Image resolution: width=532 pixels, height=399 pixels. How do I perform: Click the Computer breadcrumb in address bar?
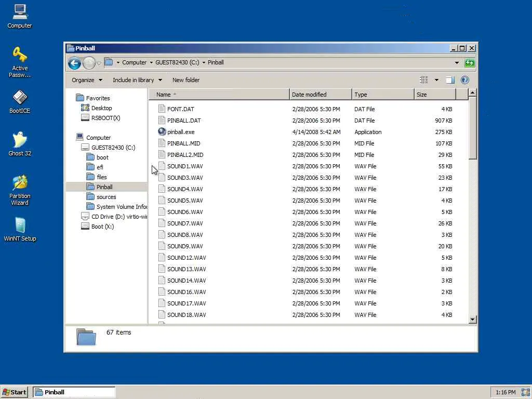[x=135, y=62]
